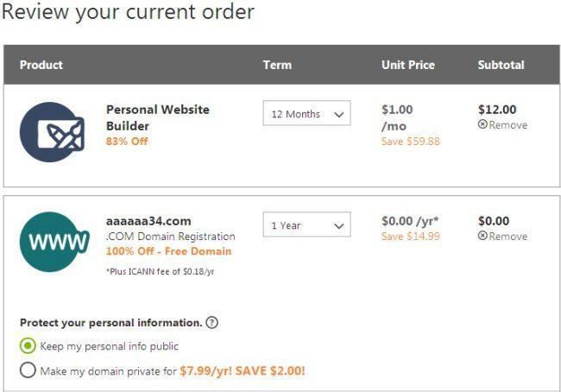Screen dimensions: 561x392
Task: Click the Term column header
Action: point(277,65)
